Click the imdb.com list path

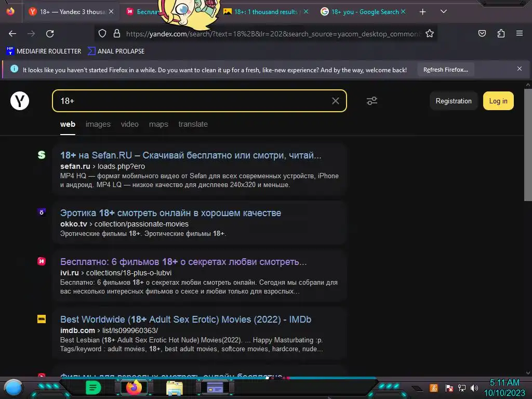point(130,330)
